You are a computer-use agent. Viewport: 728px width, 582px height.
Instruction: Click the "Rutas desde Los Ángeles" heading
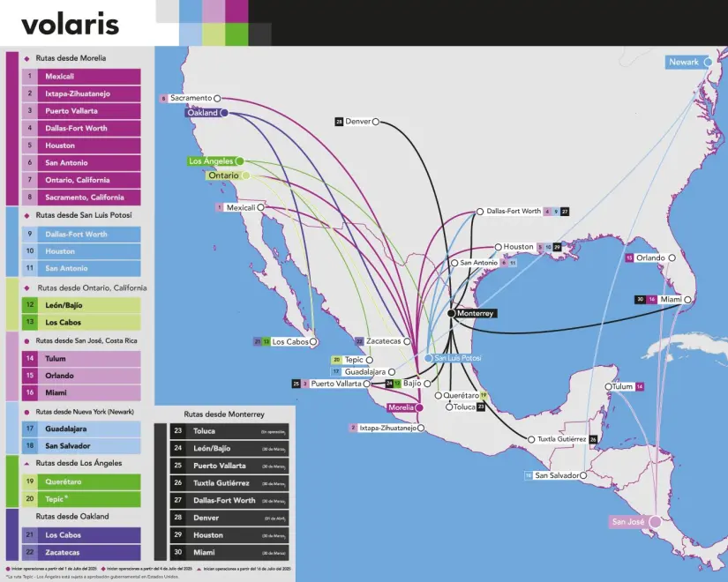click(79, 463)
